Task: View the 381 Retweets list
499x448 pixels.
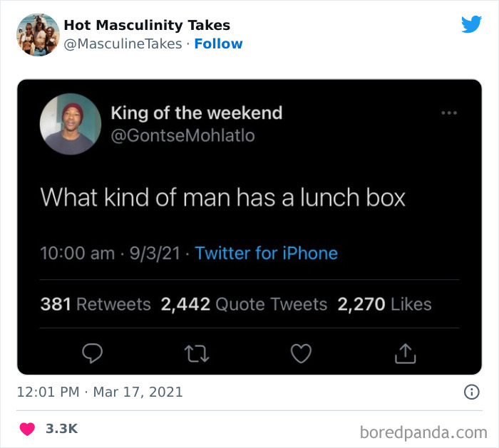Action: pyautogui.click(x=96, y=304)
